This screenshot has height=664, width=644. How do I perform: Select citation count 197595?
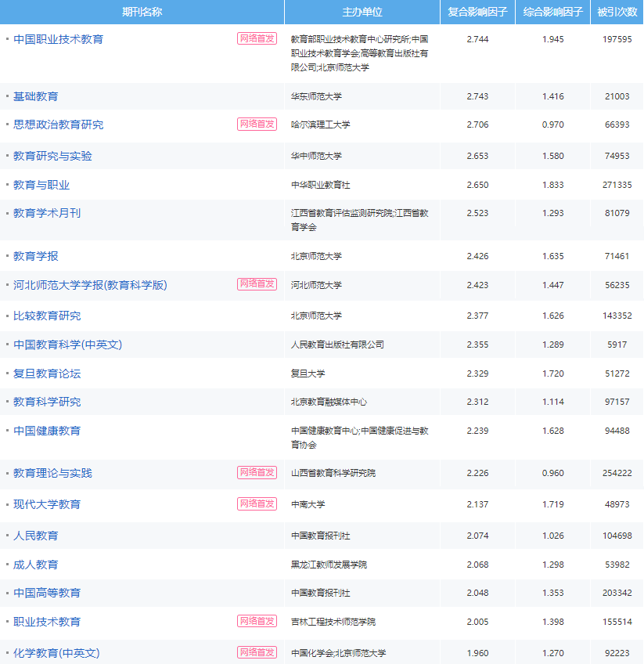click(x=617, y=39)
